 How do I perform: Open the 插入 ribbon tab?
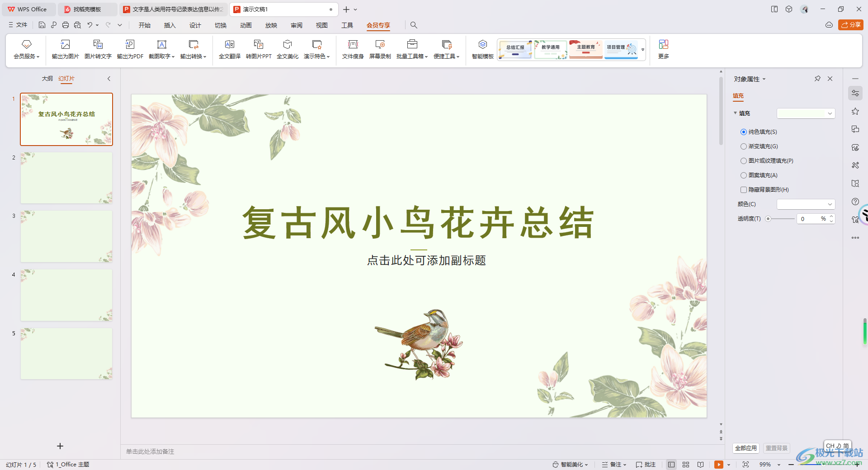pyautogui.click(x=170, y=25)
